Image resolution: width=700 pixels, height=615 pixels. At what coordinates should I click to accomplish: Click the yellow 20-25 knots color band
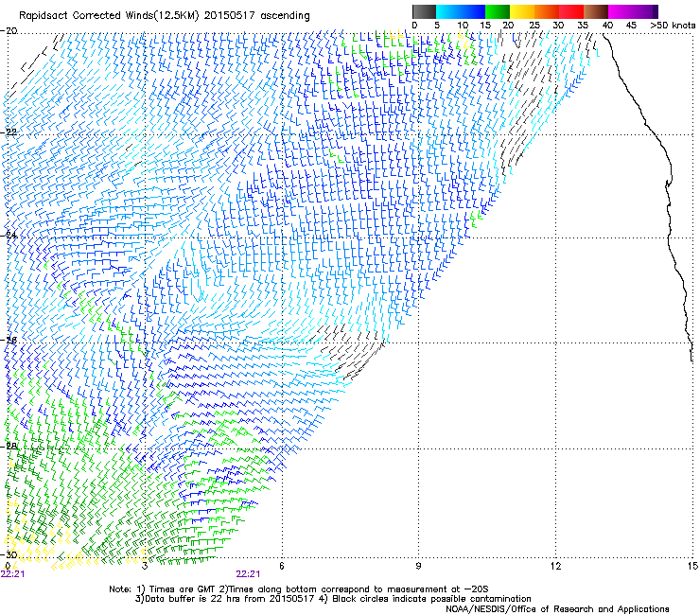click(x=522, y=11)
